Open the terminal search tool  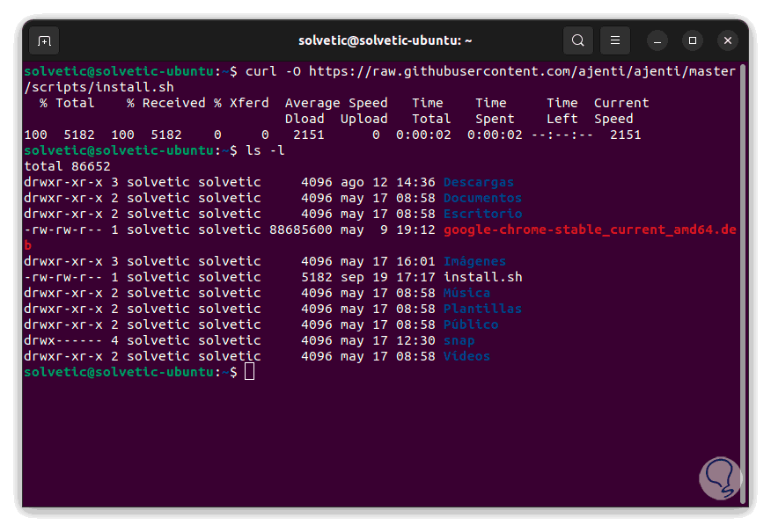577,40
